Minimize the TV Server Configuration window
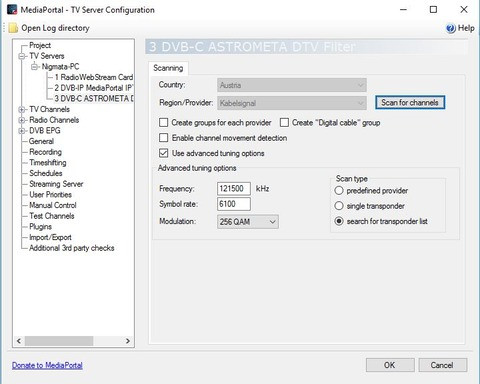This screenshot has height=384, width=480. pyautogui.click(x=403, y=10)
